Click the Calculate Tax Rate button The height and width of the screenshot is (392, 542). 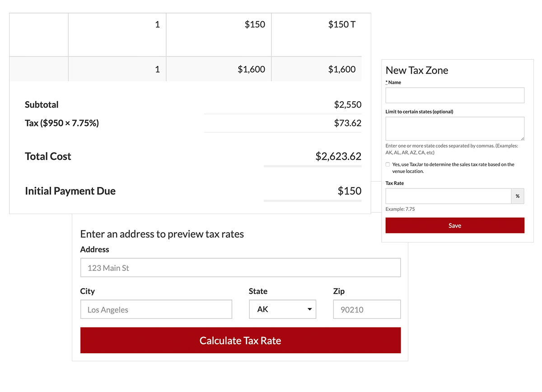[x=240, y=341]
